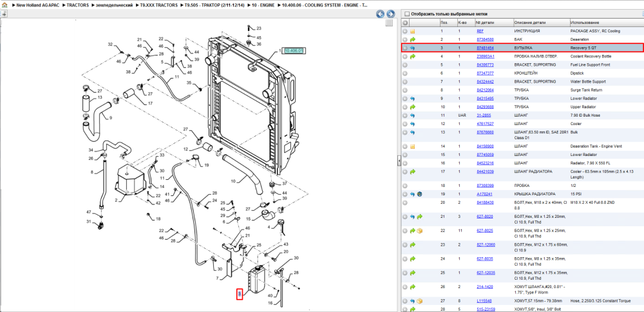Select callout 32 in the diagram
This screenshot has height=312, width=644.
[x=110, y=44]
